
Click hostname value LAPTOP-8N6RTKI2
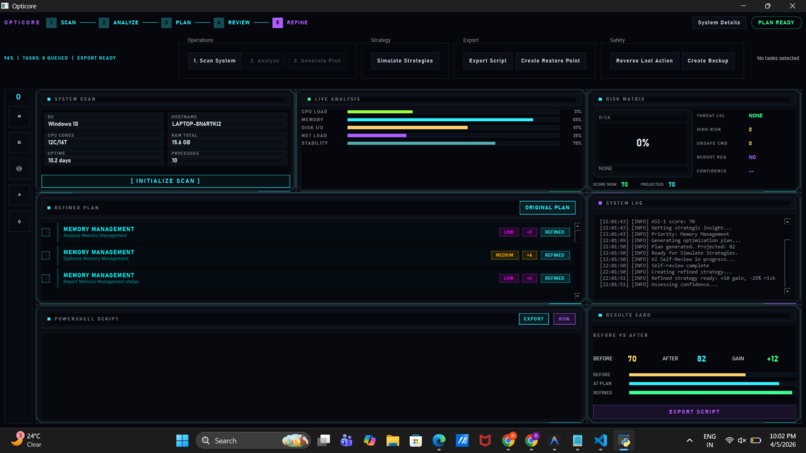click(x=196, y=124)
